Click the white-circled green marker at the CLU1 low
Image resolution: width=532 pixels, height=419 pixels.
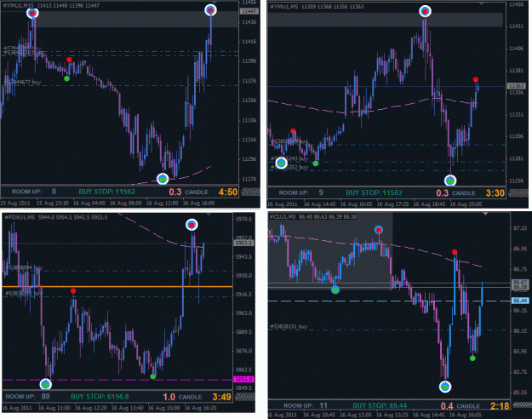(445, 387)
